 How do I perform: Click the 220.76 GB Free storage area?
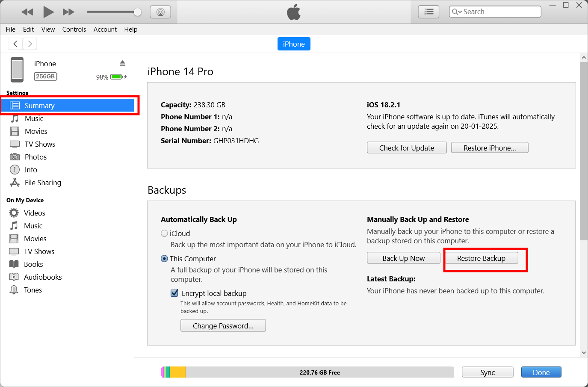click(320, 372)
